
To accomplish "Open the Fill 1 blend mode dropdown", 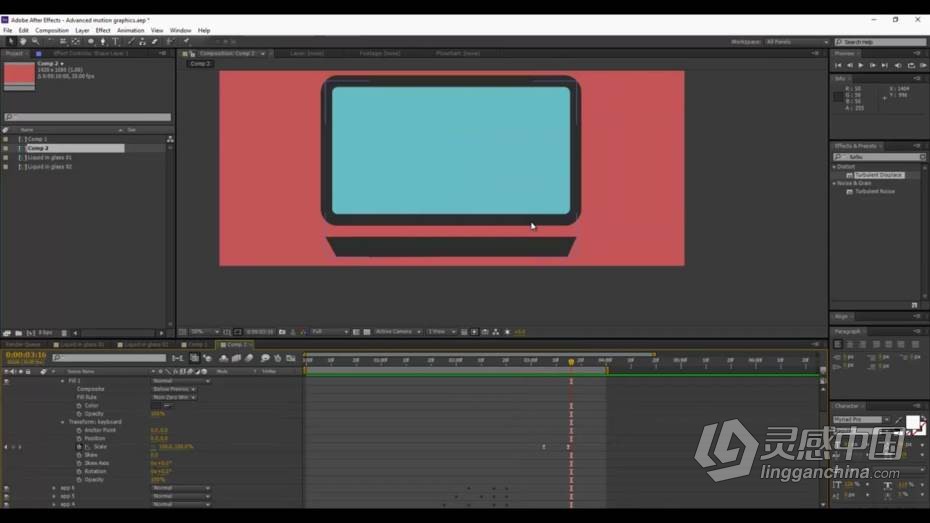I will pos(180,381).
